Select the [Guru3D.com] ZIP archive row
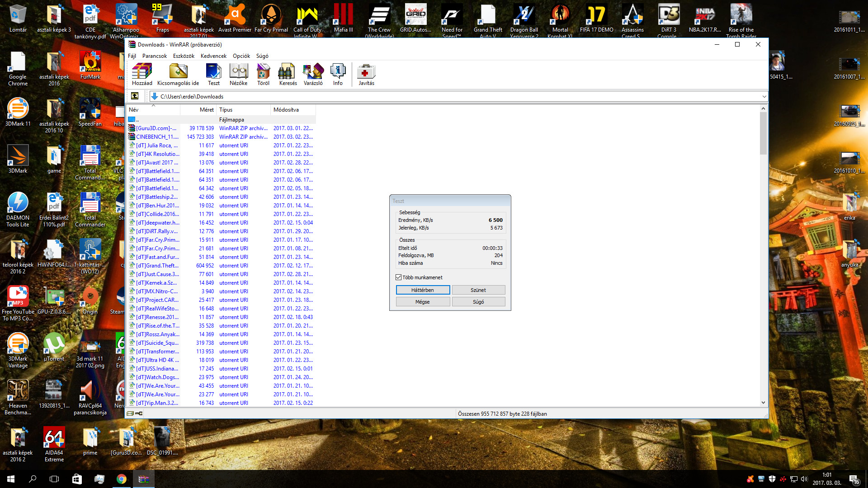The image size is (868, 488). 221,128
